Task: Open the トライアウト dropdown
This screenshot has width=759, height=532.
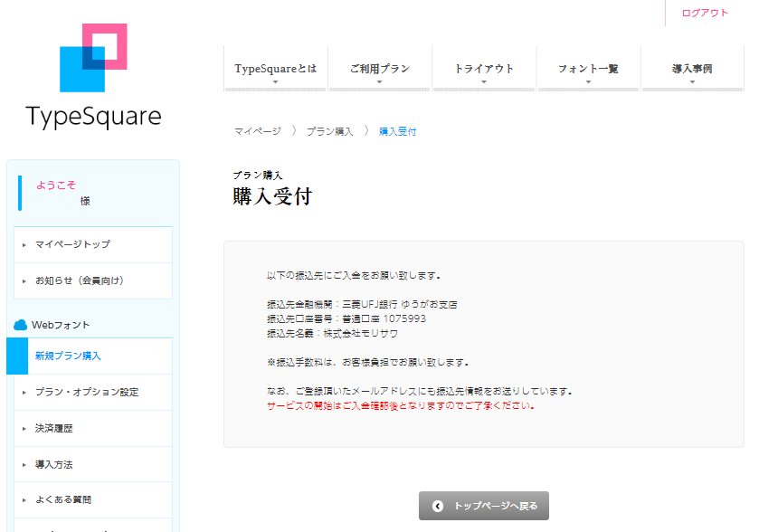Action: pyautogui.click(x=484, y=68)
